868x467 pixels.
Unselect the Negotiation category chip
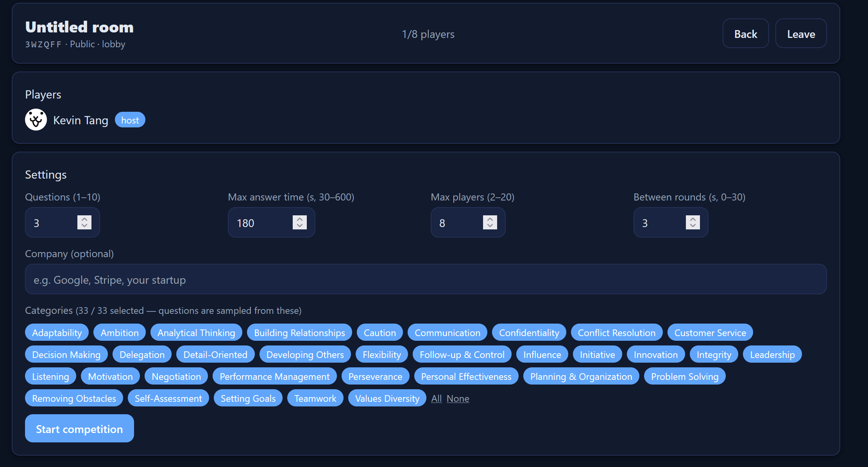(176, 376)
